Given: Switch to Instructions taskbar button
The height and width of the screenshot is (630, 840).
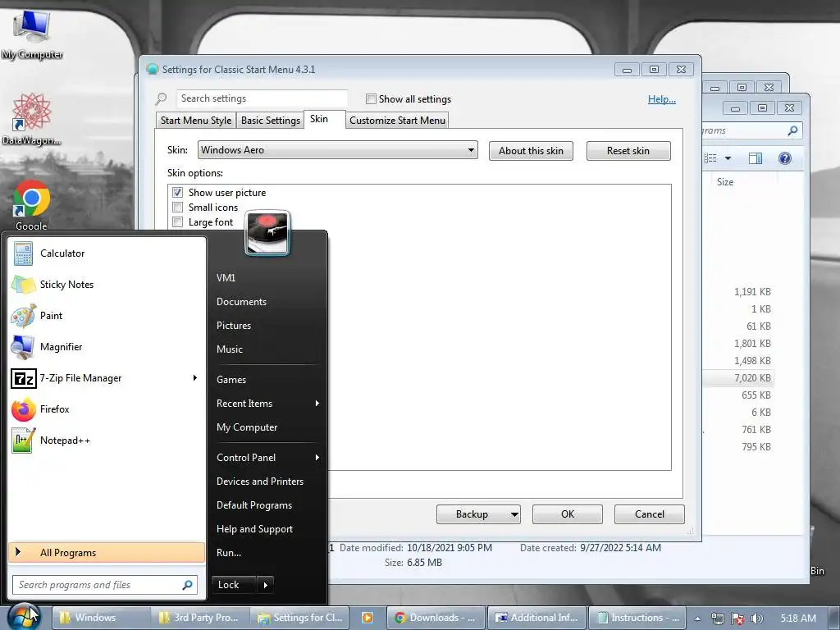Looking at the screenshot, I should click(637, 618).
